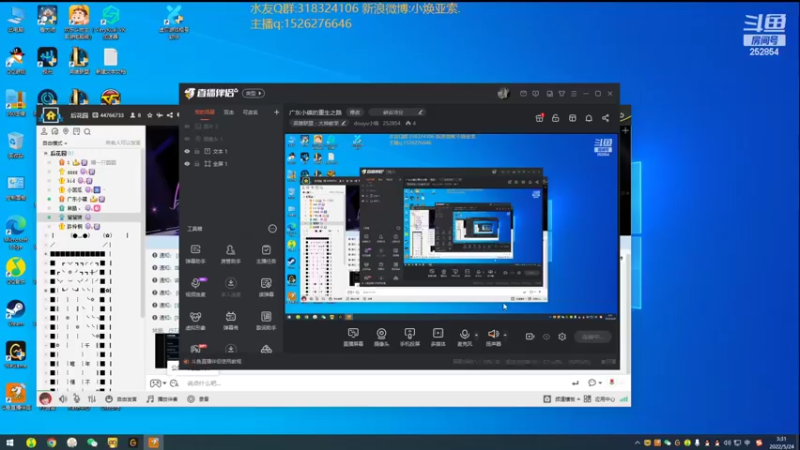The width and height of the screenshot is (800, 450).
Task: Open the 弹幕助手 tool in the streaming companion
Action: 195,254
